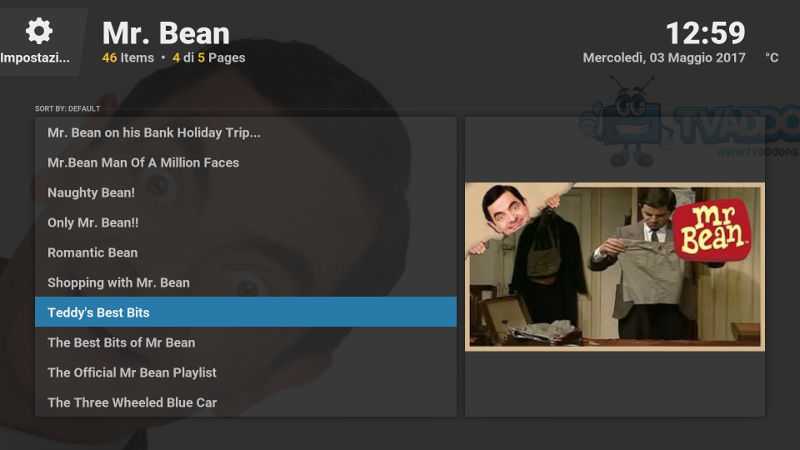800x450 pixels.
Task: Choose The Three Wheeled Blue Car
Action: click(x=245, y=403)
